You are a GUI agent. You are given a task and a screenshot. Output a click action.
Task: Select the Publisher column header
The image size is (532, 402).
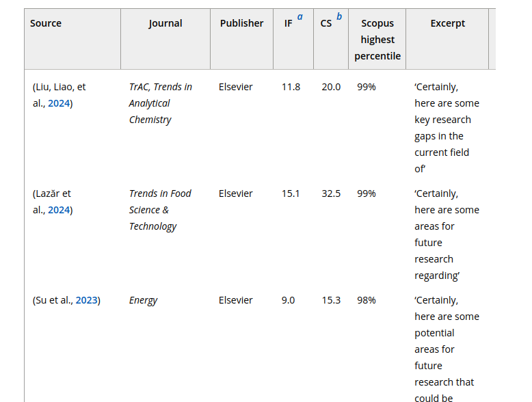pos(241,23)
